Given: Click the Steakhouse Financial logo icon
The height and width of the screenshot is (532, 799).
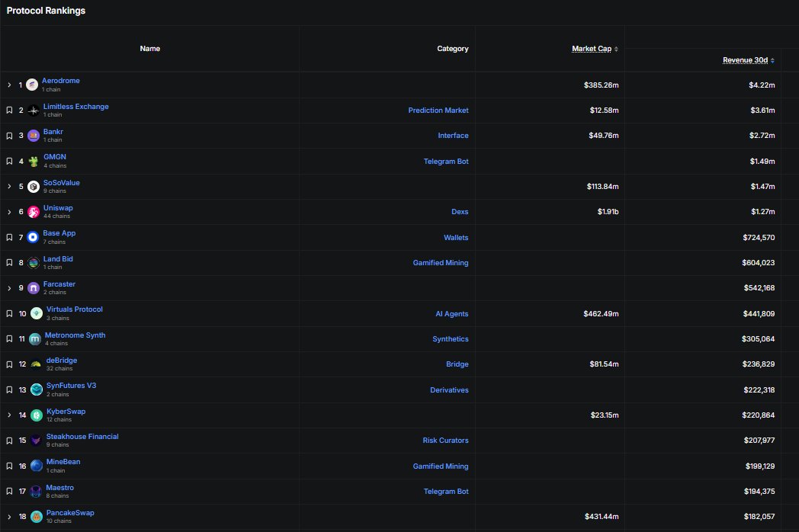Looking at the screenshot, I should [36, 441].
